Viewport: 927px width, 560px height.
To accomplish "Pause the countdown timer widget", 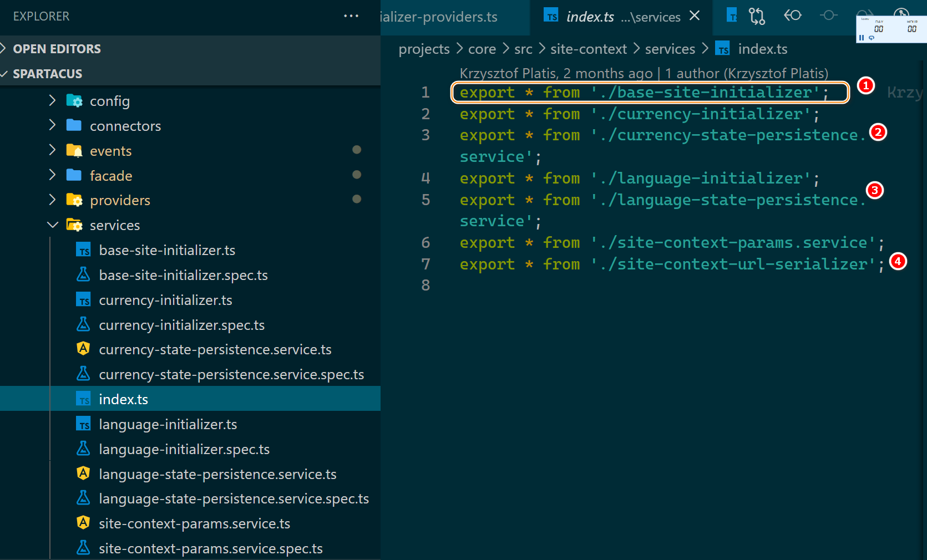I will [x=862, y=38].
